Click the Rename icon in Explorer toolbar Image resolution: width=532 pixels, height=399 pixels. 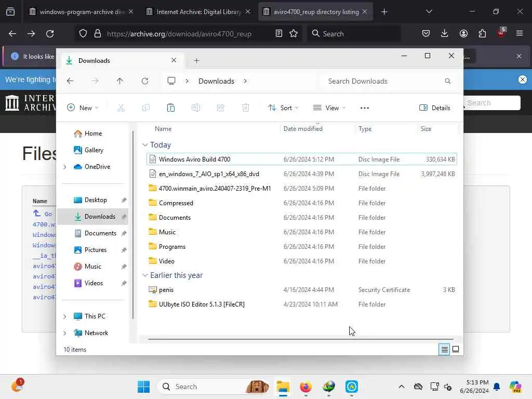(196, 108)
